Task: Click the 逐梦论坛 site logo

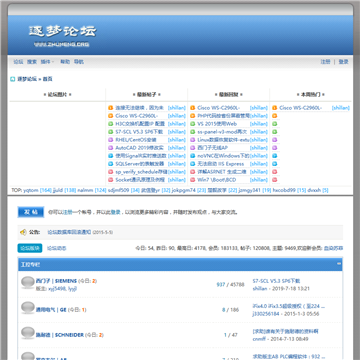Action: pos(62,36)
